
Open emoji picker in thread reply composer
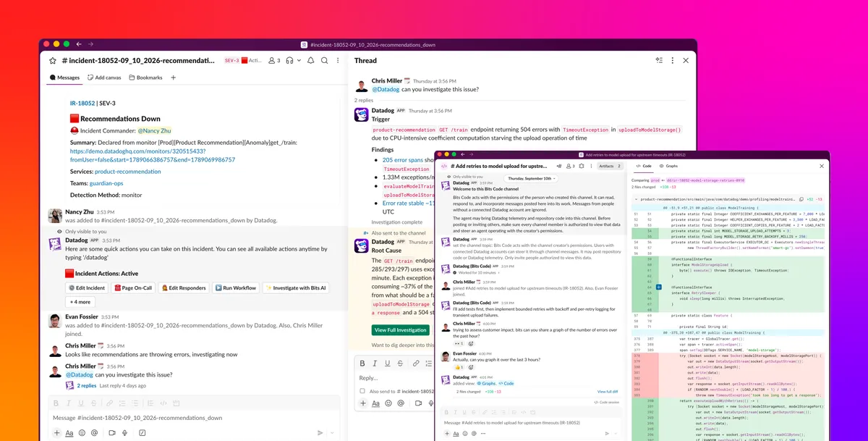point(388,403)
